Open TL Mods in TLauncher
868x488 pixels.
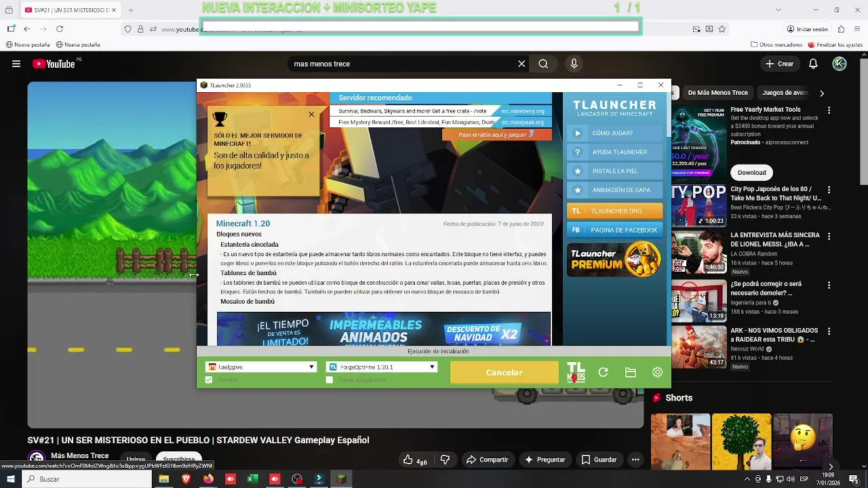coord(576,372)
